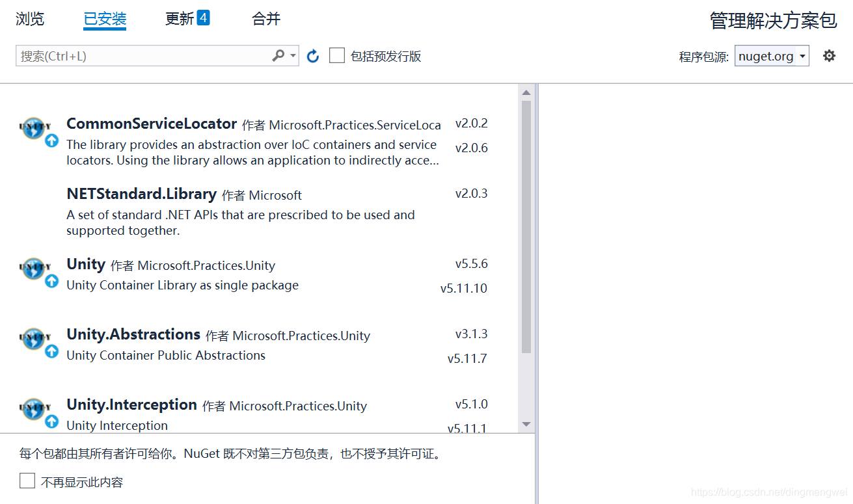The width and height of the screenshot is (853, 504).
Task: Open the NuGet package manager settings gear
Action: pyautogui.click(x=829, y=55)
